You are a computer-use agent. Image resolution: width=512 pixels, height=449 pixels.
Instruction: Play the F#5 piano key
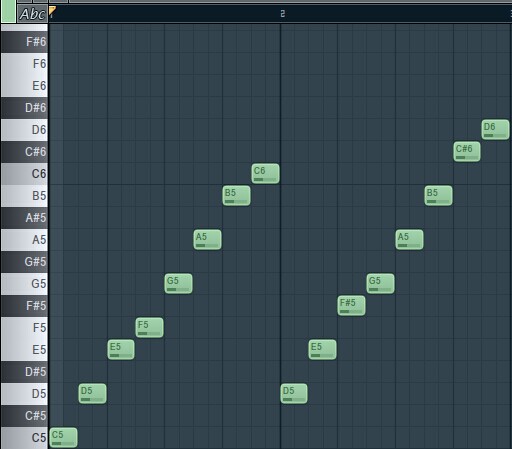pos(24,306)
